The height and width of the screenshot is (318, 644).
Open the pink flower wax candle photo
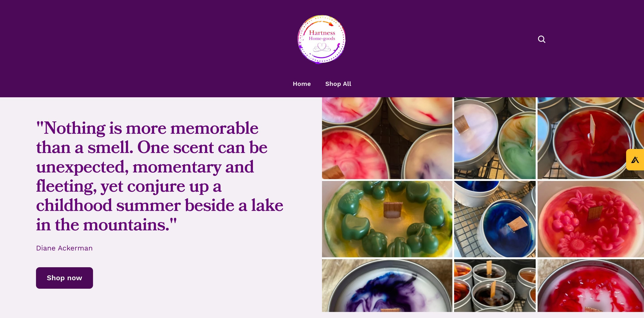pos(591,219)
